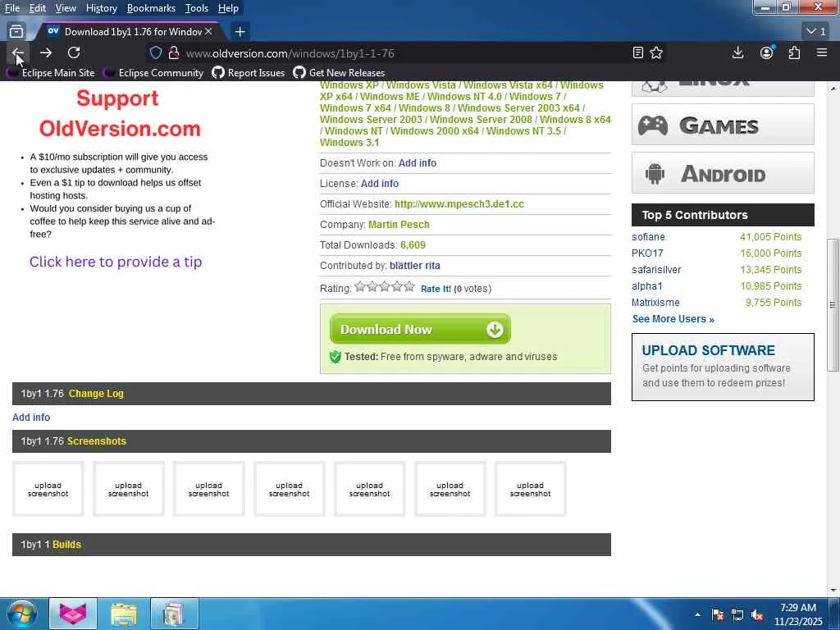Reload the current page
Image resolution: width=840 pixels, height=630 pixels.
pyautogui.click(x=74, y=52)
